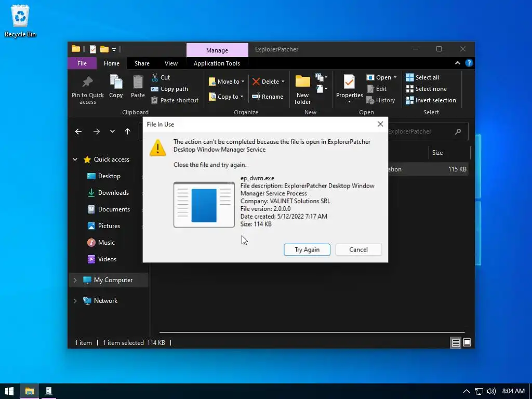
Task: Open Application Tools tab
Action: pyautogui.click(x=217, y=63)
